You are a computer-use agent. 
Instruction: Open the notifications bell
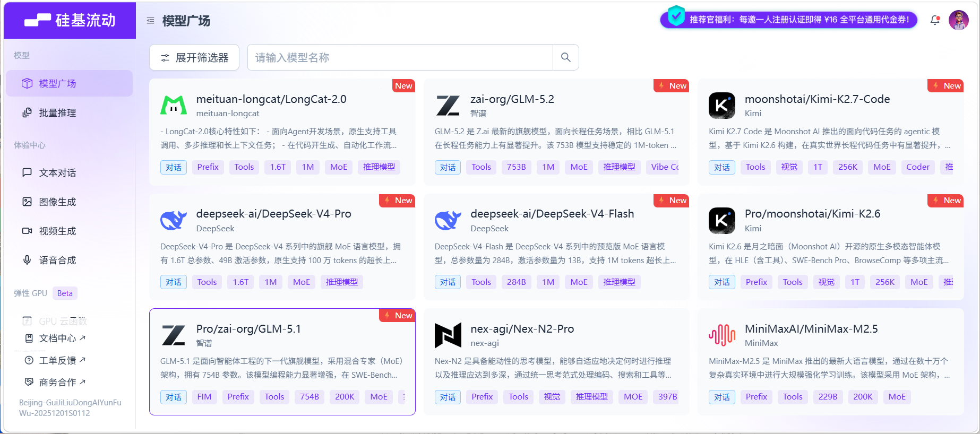coord(935,20)
